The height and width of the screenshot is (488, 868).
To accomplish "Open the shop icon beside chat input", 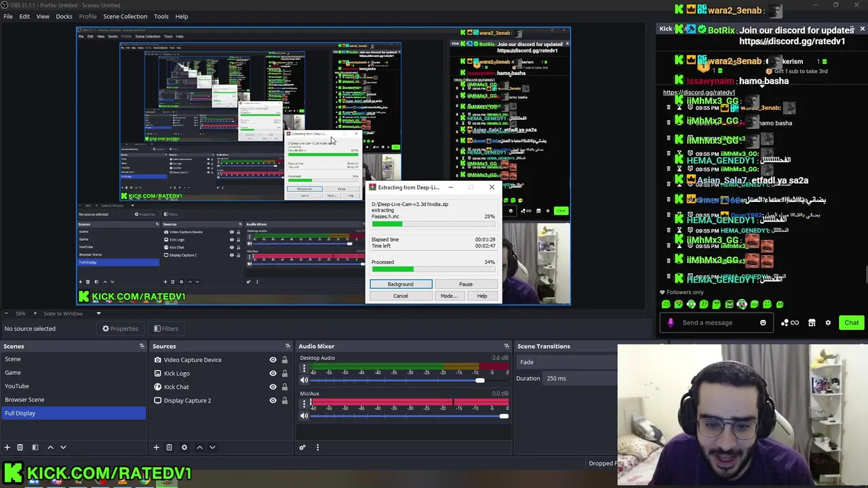I will click(x=812, y=323).
